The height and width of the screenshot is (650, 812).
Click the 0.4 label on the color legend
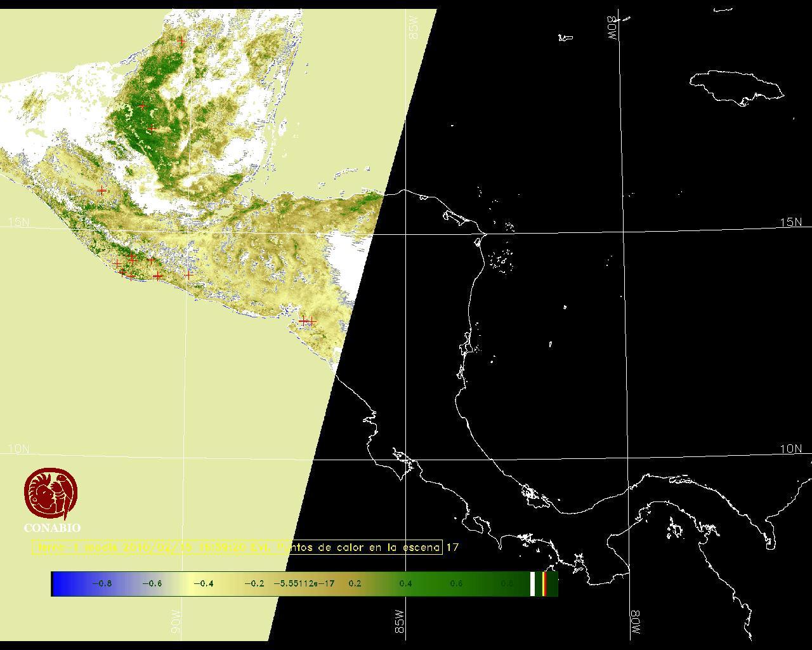[405, 583]
